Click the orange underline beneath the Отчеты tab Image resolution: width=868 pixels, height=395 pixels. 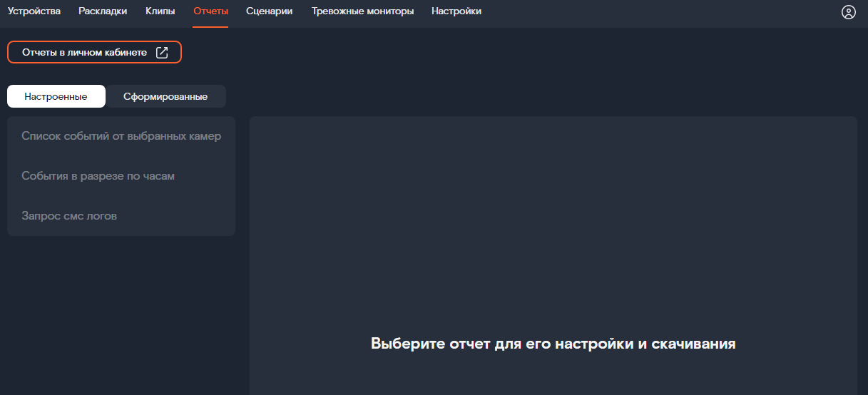(x=210, y=26)
